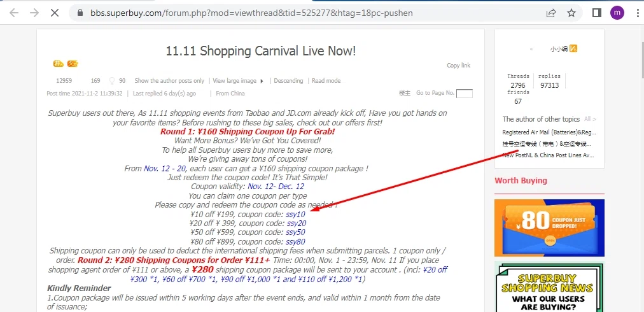The height and width of the screenshot is (312, 644).
Task: Click the first yellow thread badge
Action: point(59,64)
